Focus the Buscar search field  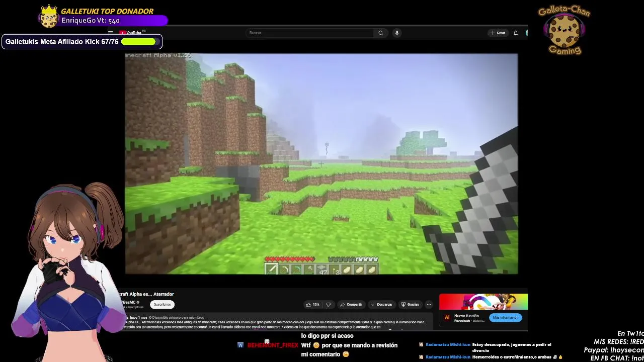pos(309,33)
